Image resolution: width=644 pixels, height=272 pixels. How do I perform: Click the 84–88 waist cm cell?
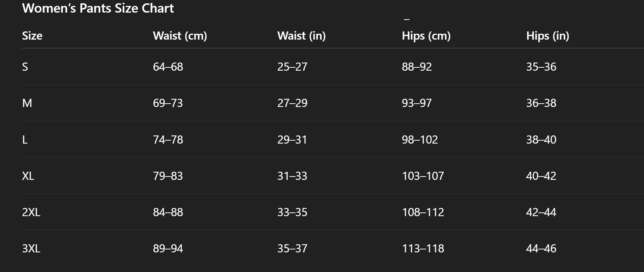pos(168,212)
